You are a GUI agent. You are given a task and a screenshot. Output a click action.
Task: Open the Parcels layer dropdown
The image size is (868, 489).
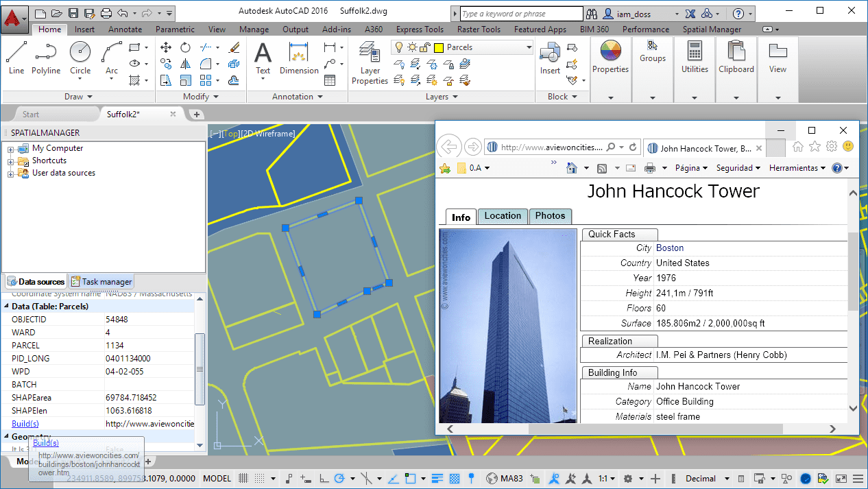[529, 47]
